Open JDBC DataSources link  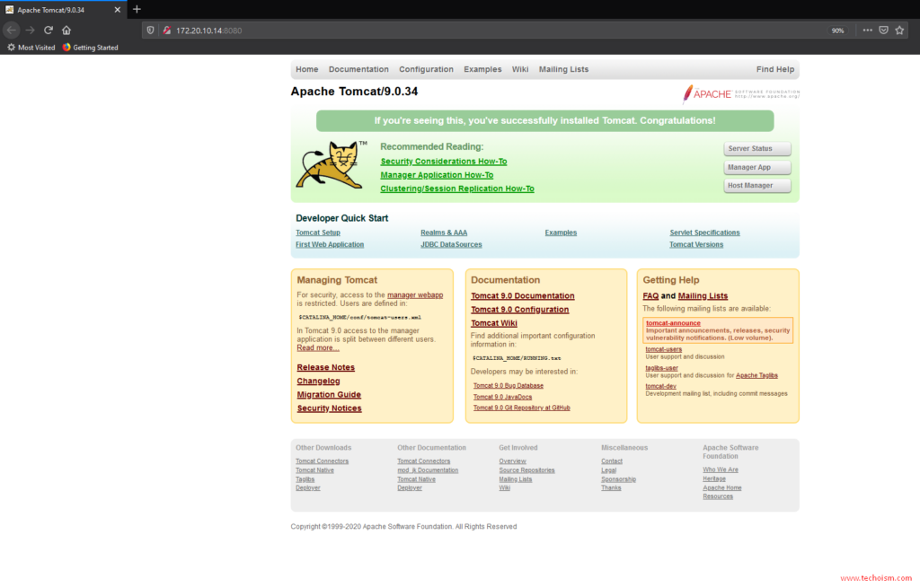[x=451, y=244]
